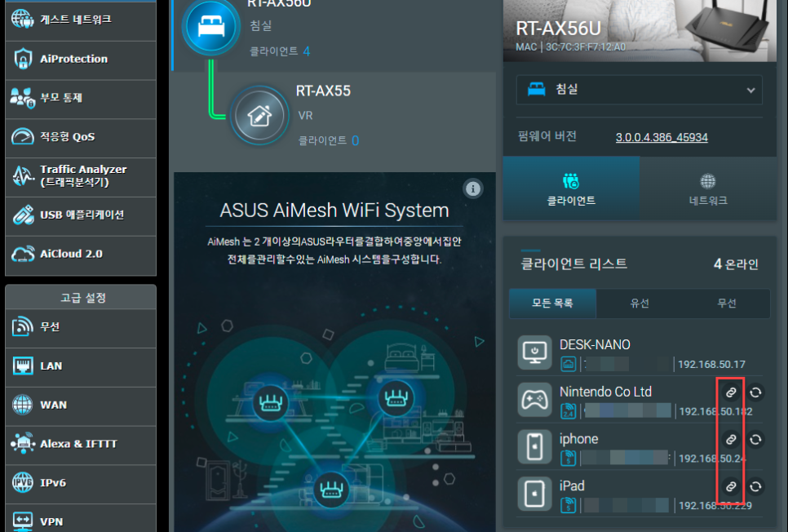Click the RT-AX55 node name

[x=323, y=91]
